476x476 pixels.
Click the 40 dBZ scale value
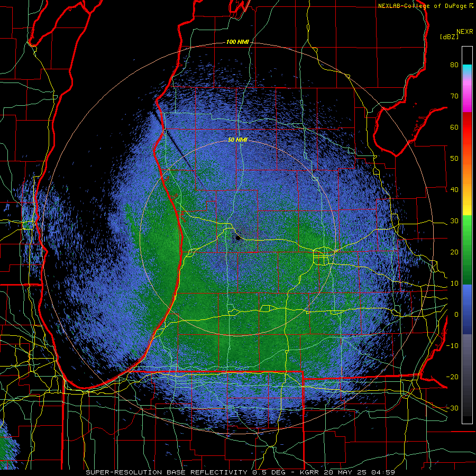pyautogui.click(x=454, y=190)
